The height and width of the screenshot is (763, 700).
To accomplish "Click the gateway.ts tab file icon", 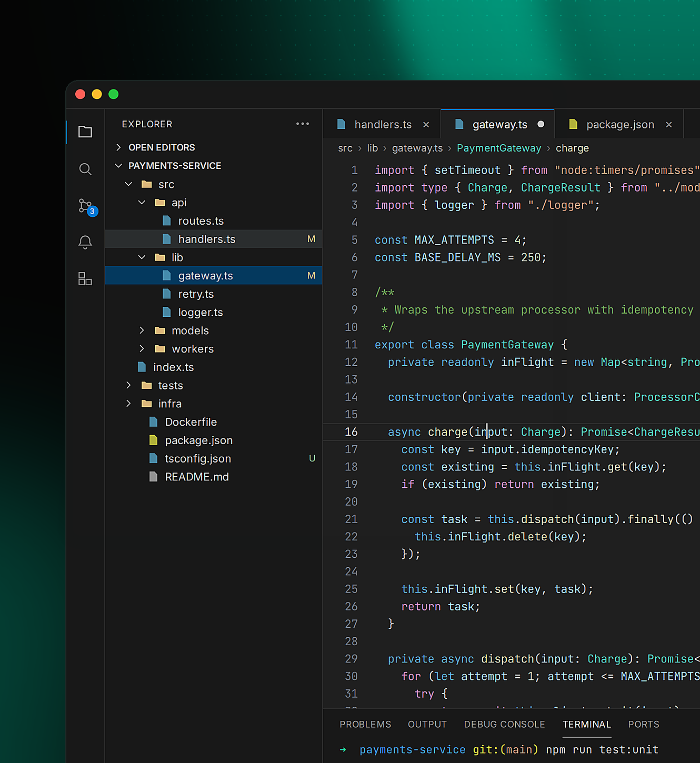I will pyautogui.click(x=459, y=124).
